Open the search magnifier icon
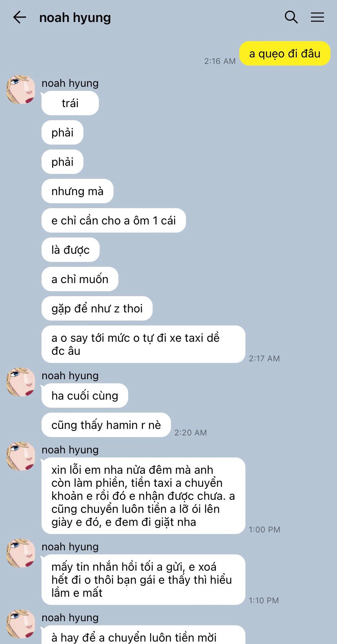 point(291,17)
